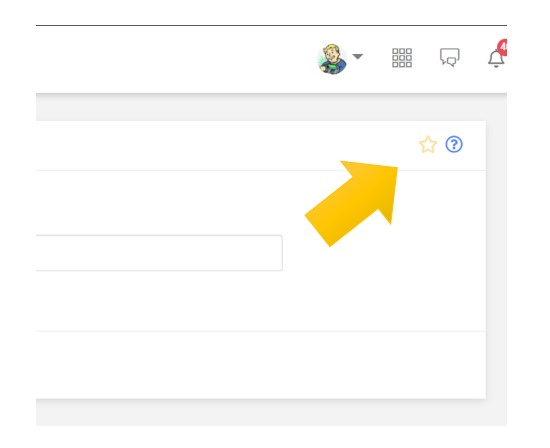
Task: Click the Vault Boy user avatar
Action: click(332, 59)
